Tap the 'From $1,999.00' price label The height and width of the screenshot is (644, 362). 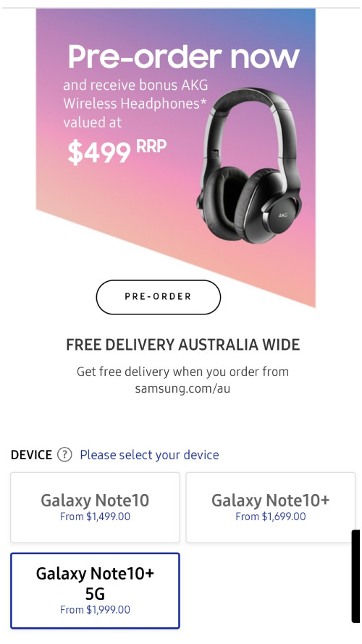click(x=96, y=609)
